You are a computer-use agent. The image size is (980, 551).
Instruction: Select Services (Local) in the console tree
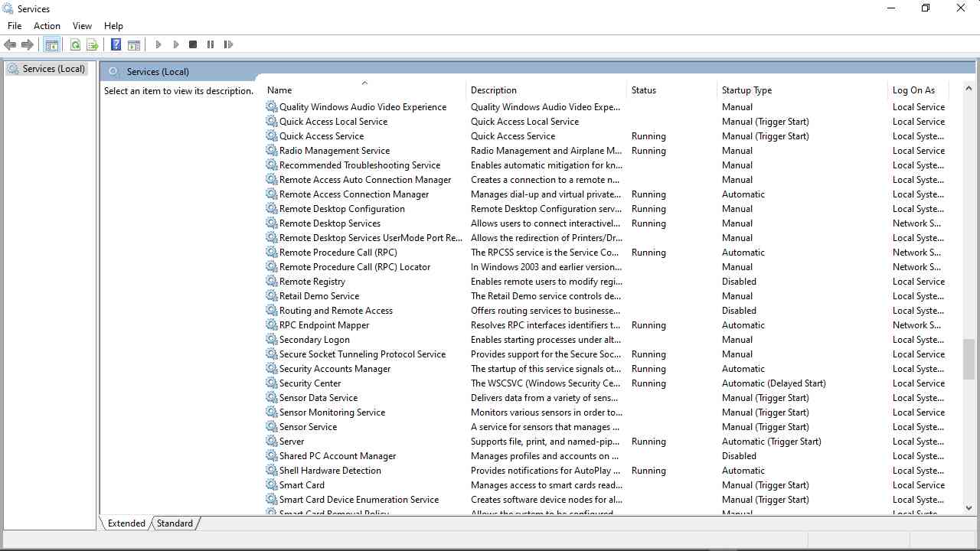(54, 69)
